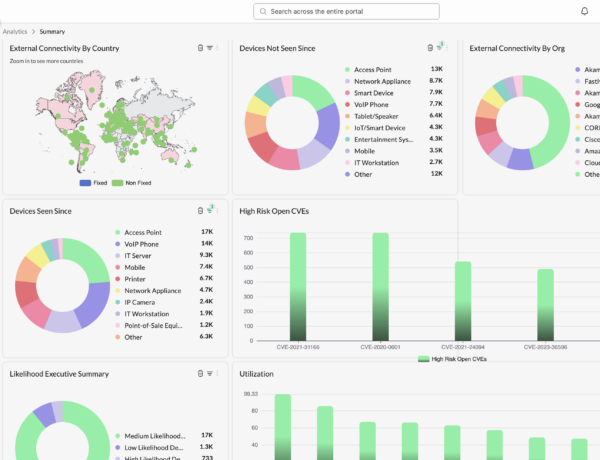Click the External Connectivity By Org title
Viewport: 600px width, 460px height.
click(517, 49)
